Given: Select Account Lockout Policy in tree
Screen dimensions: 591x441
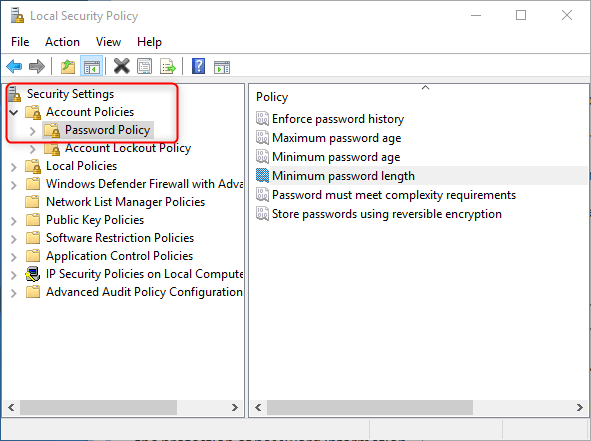Looking at the screenshot, I should point(128,148).
